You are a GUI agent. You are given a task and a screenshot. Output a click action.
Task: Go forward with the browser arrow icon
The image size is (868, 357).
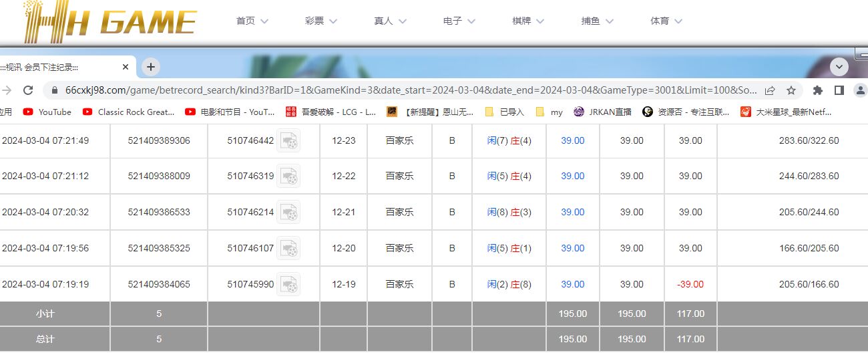click(x=6, y=90)
